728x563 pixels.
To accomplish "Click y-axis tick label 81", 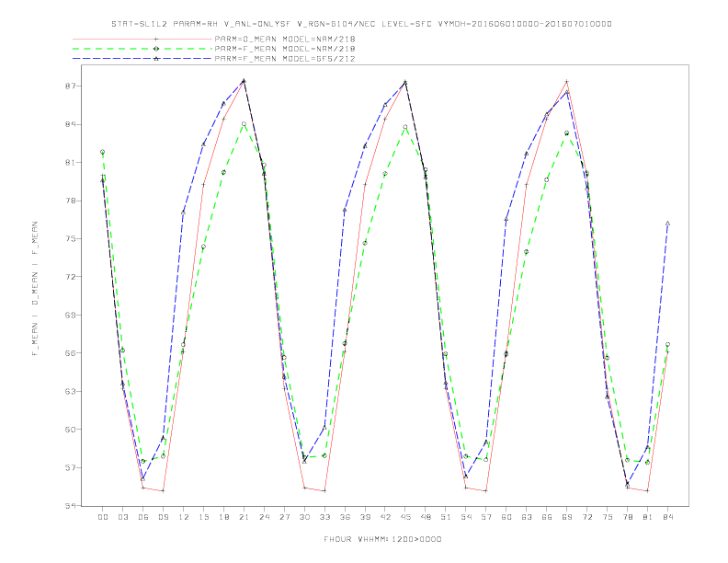I will 70,163.
